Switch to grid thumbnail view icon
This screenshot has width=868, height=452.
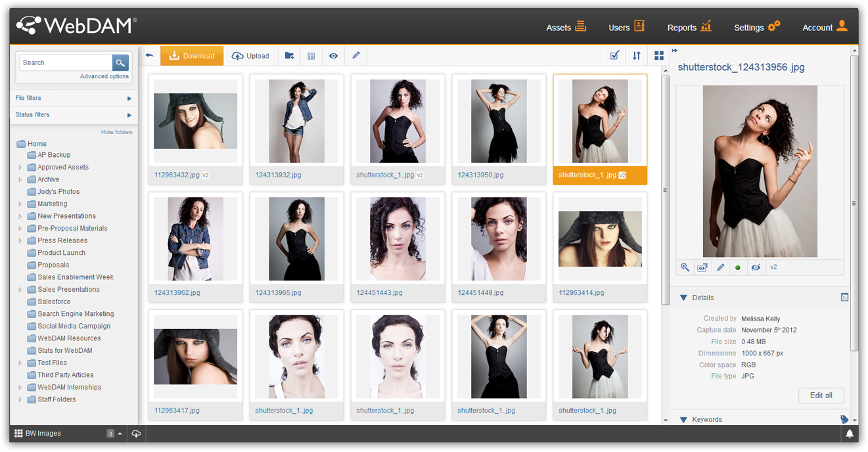point(659,56)
